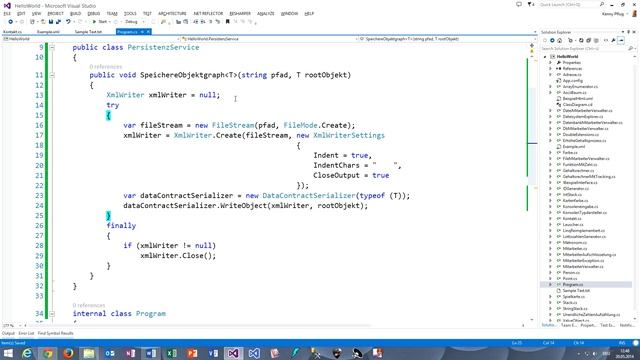The image size is (640, 360).
Task: Switch to the Sample Text.txt tab
Action: pos(88,31)
